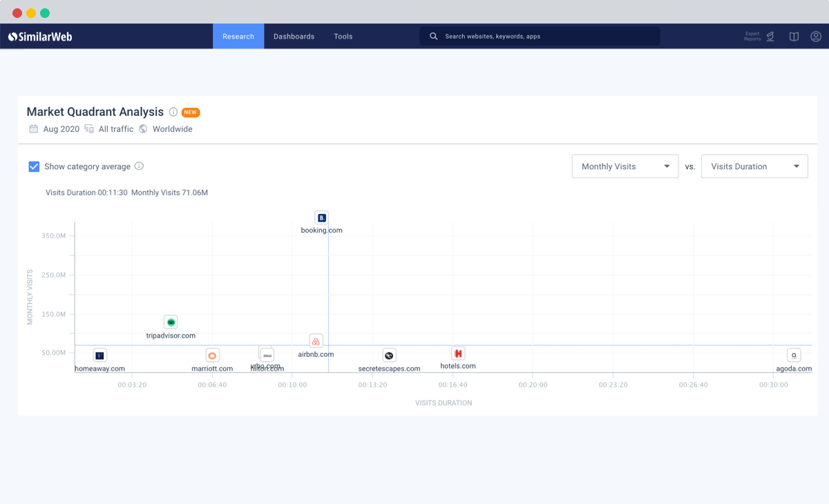Open Expert Reports
Screen dimensions: 829x504
coord(759,37)
